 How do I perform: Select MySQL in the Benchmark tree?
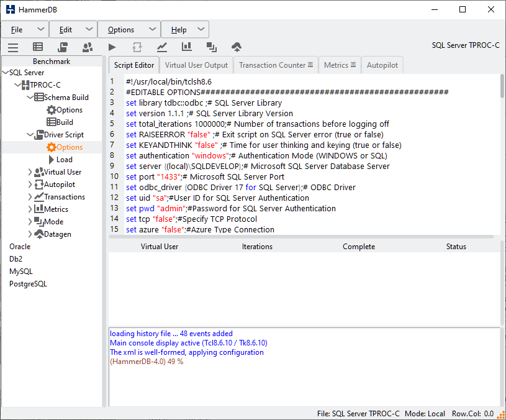(x=21, y=272)
